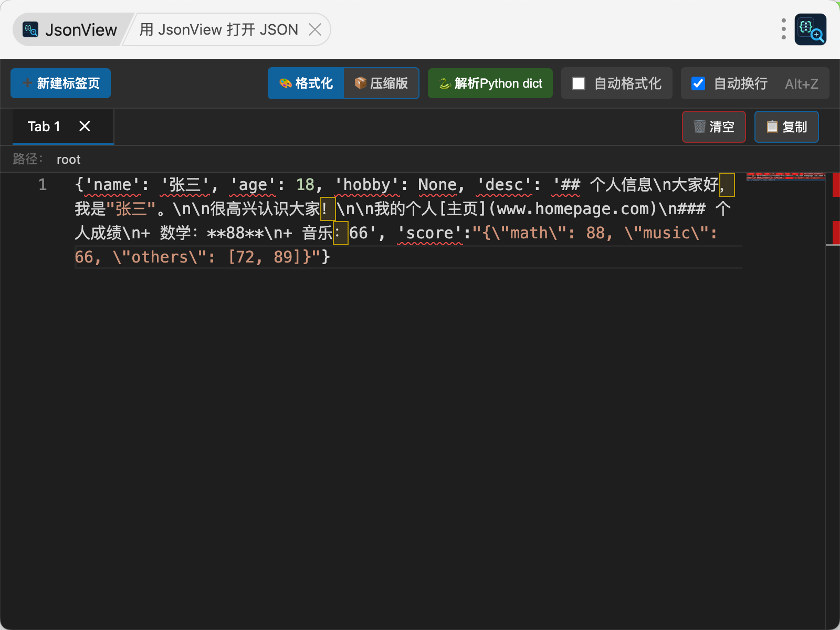Click the 'age' key in the code

pos(253,185)
